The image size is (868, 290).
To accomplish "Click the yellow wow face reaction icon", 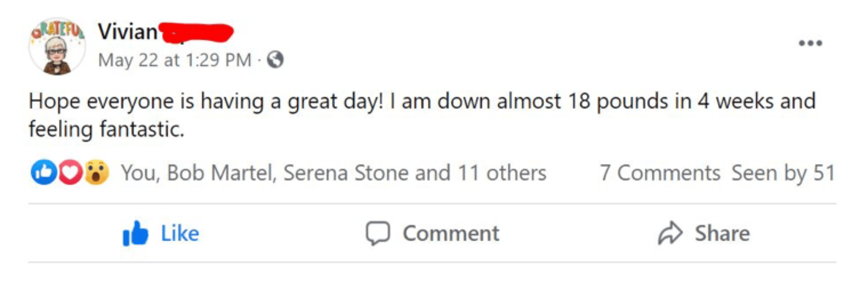I will point(96,172).
